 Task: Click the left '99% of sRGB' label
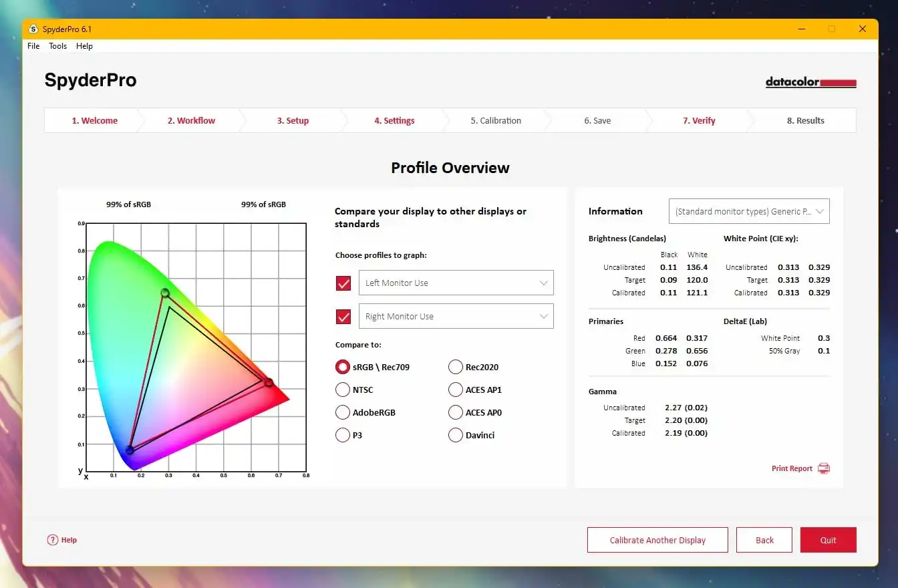(128, 204)
